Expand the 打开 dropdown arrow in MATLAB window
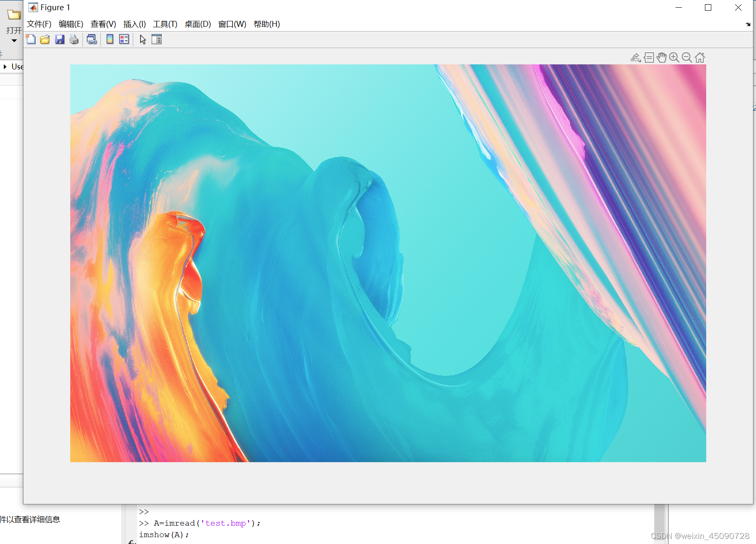 point(14,41)
